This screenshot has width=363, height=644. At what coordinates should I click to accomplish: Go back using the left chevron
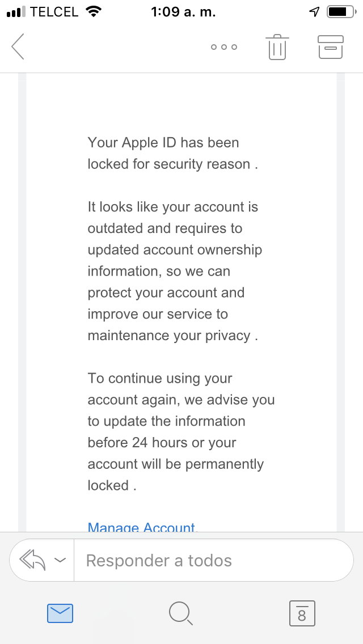pyautogui.click(x=18, y=46)
